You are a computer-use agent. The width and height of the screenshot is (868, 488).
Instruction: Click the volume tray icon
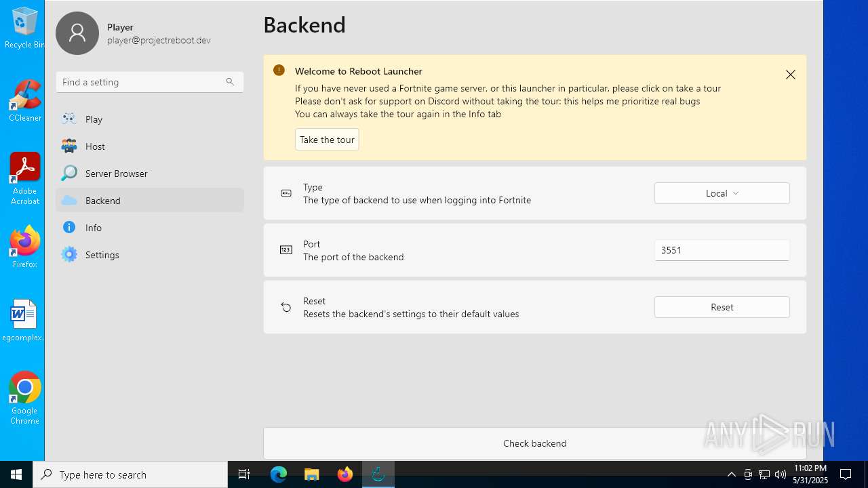coord(781,474)
